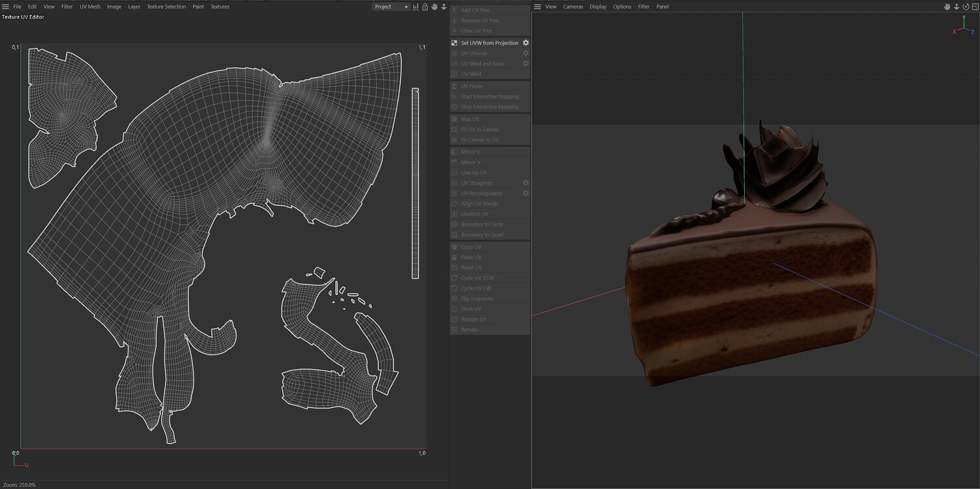This screenshot has height=489, width=980.
Task: Click the histogram bars icon beside Project
Action: click(x=416, y=7)
